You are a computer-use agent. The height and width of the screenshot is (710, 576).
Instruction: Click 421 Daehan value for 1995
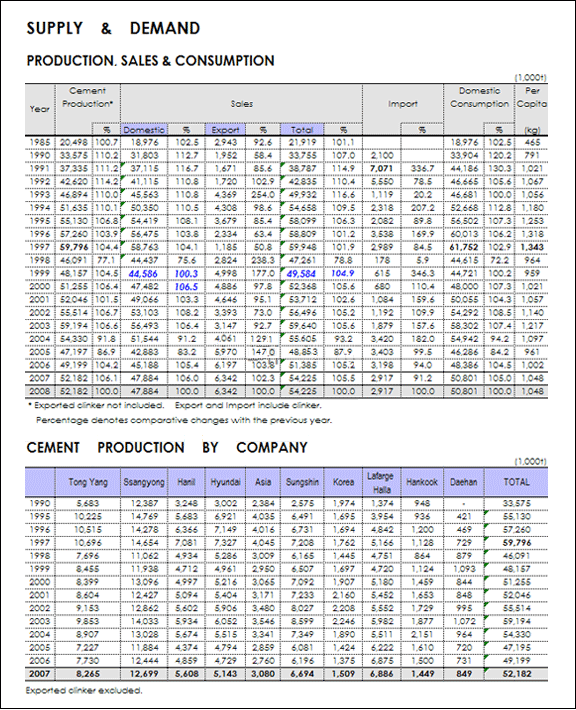(464, 516)
